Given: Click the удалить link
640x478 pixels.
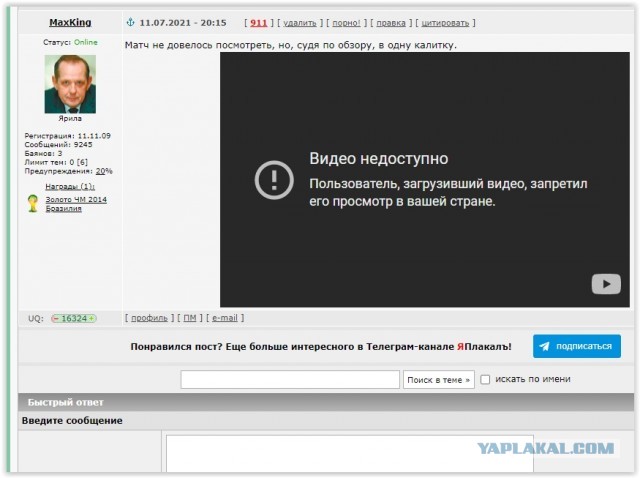Looking at the screenshot, I should click(x=300, y=23).
